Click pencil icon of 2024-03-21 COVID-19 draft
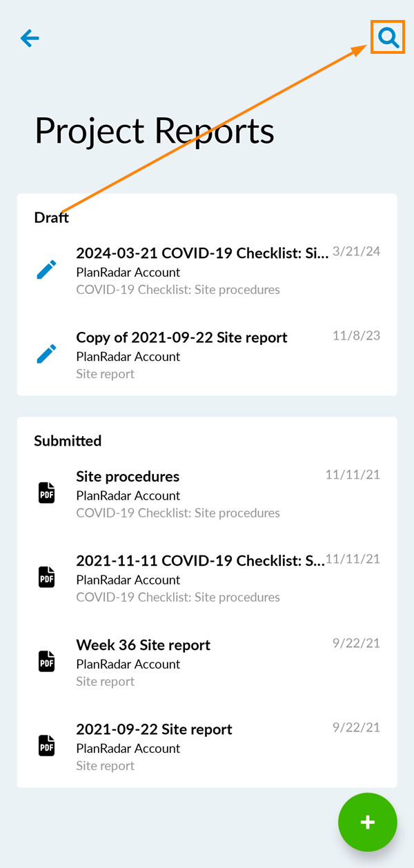The width and height of the screenshot is (414, 868). click(x=46, y=270)
